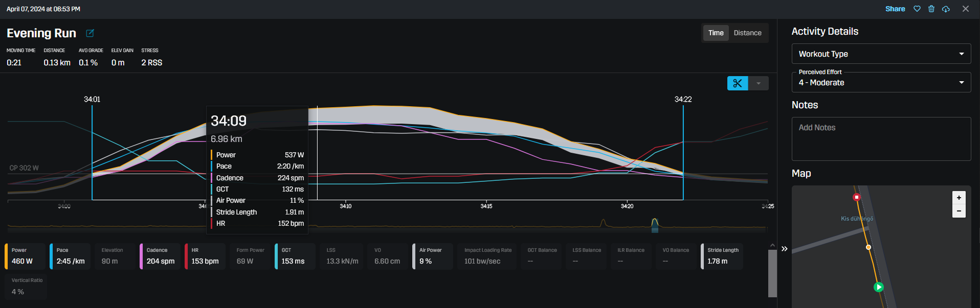
Task: Click the Share link
Action: 895,9
